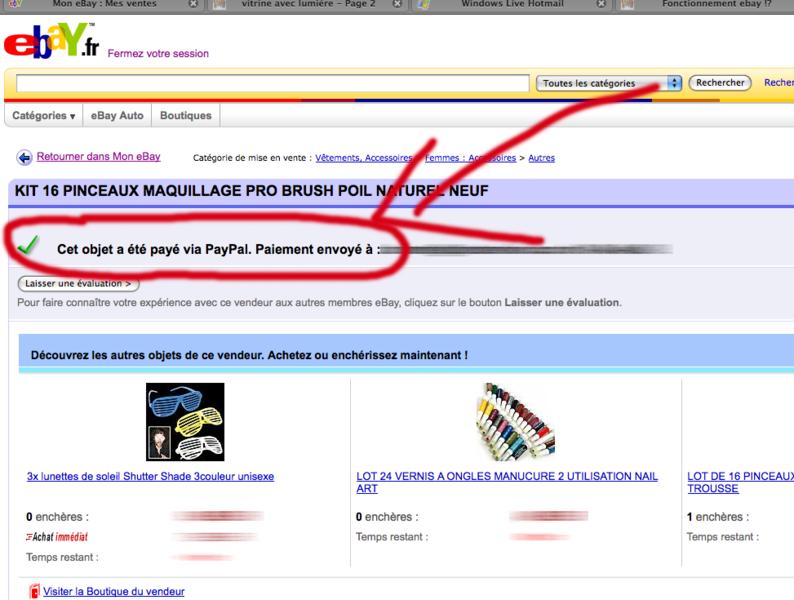Viewport: 794px width, 600px height.
Task: Close the 'Mon eBay : Mes ventes' tab
Action: point(193,4)
